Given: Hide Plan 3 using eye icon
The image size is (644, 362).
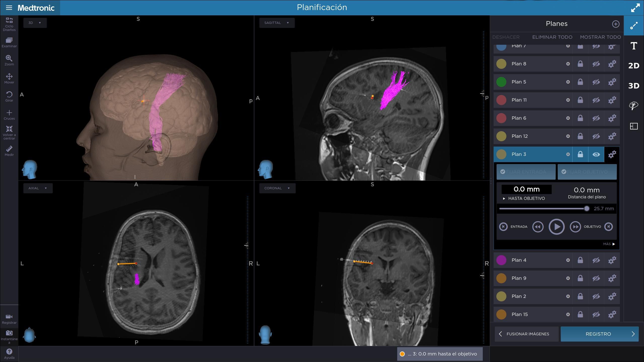Looking at the screenshot, I should click(x=596, y=154).
